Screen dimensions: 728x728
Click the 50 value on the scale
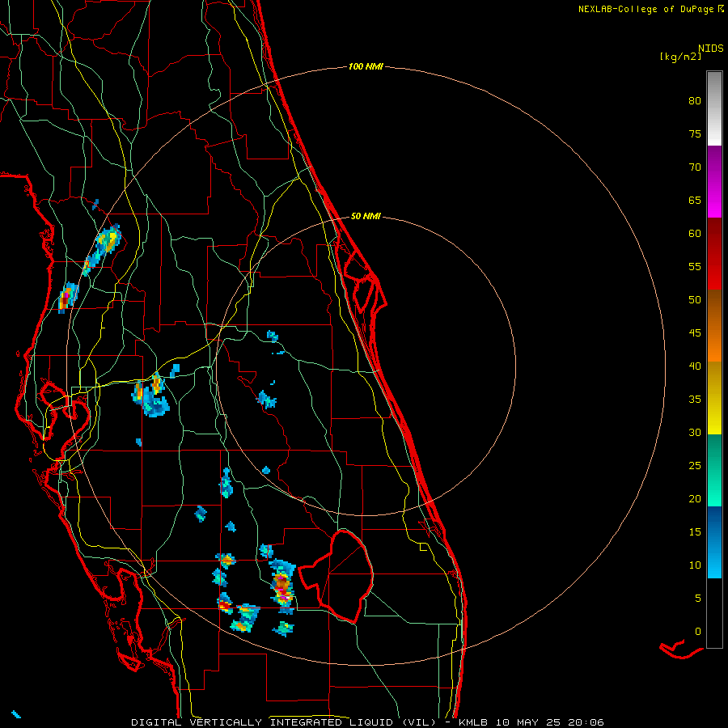click(x=695, y=299)
